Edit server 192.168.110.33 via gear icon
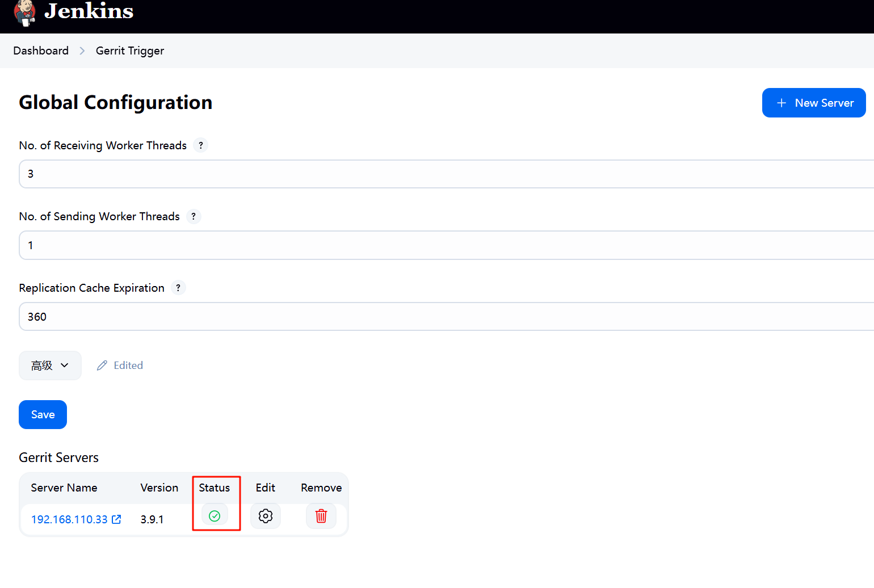 coord(266,516)
